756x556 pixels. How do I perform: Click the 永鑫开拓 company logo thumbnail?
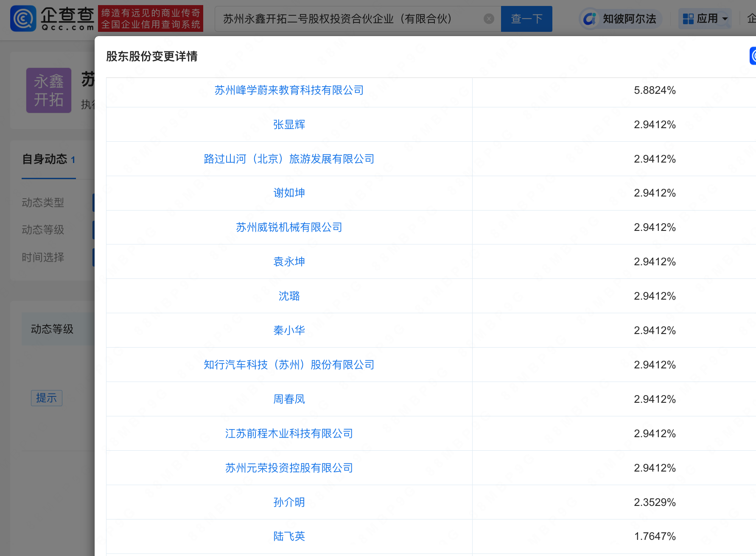click(49, 90)
